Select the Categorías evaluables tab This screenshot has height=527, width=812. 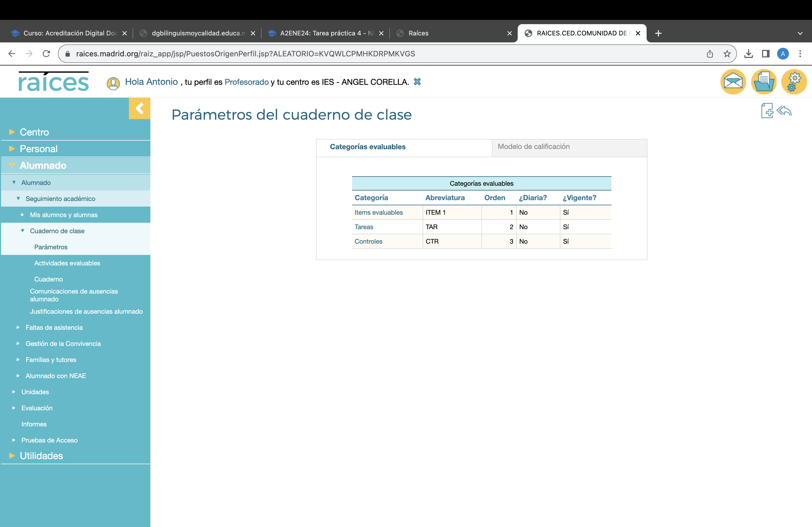367,147
